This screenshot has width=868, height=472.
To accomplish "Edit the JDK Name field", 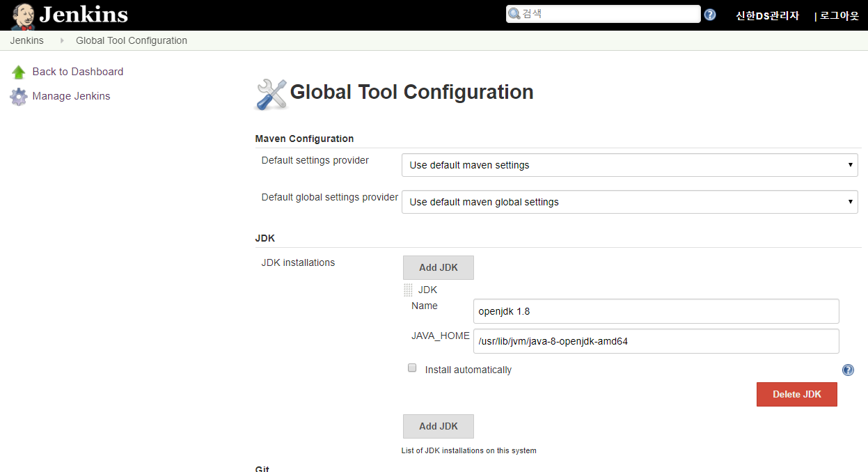I will 656,311.
